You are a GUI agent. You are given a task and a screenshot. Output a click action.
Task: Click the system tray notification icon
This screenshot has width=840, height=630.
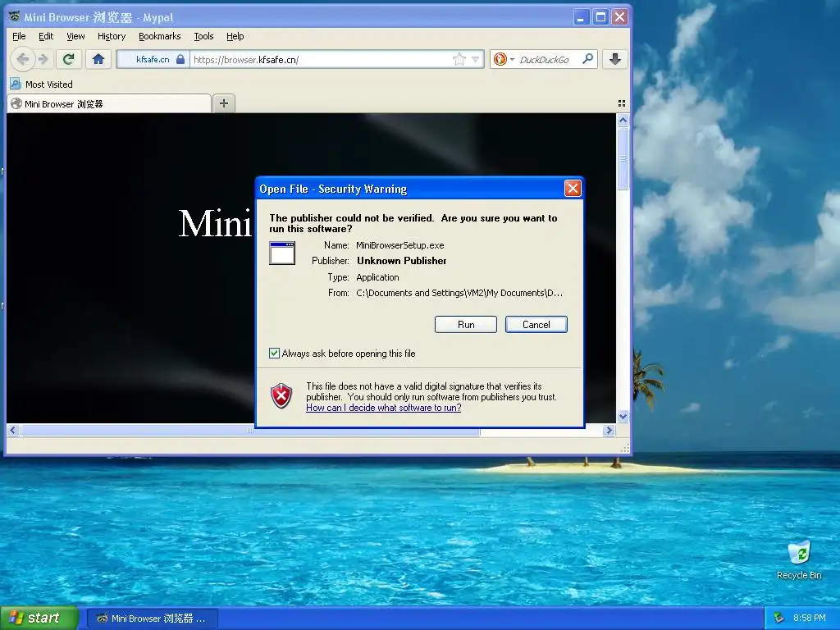(x=778, y=618)
